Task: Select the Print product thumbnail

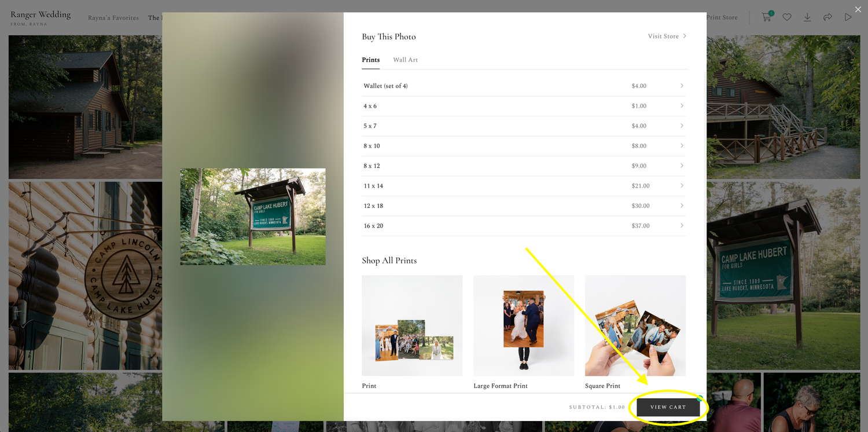Action: (412, 325)
